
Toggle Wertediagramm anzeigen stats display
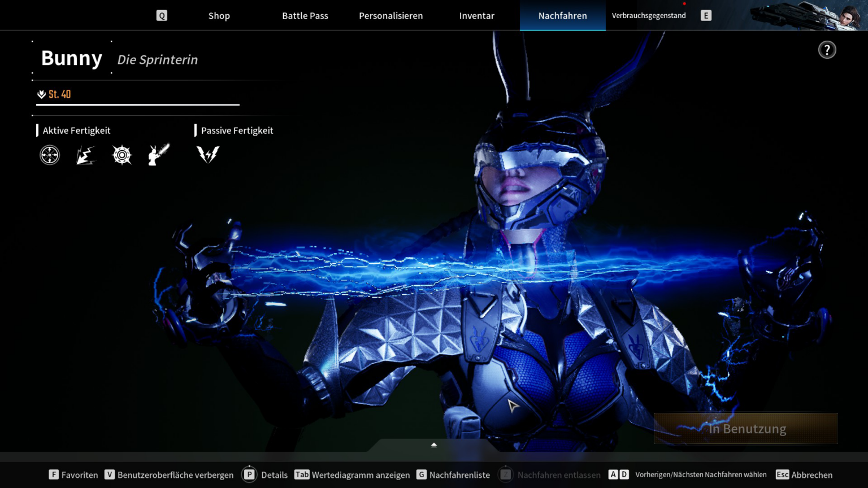(x=353, y=475)
